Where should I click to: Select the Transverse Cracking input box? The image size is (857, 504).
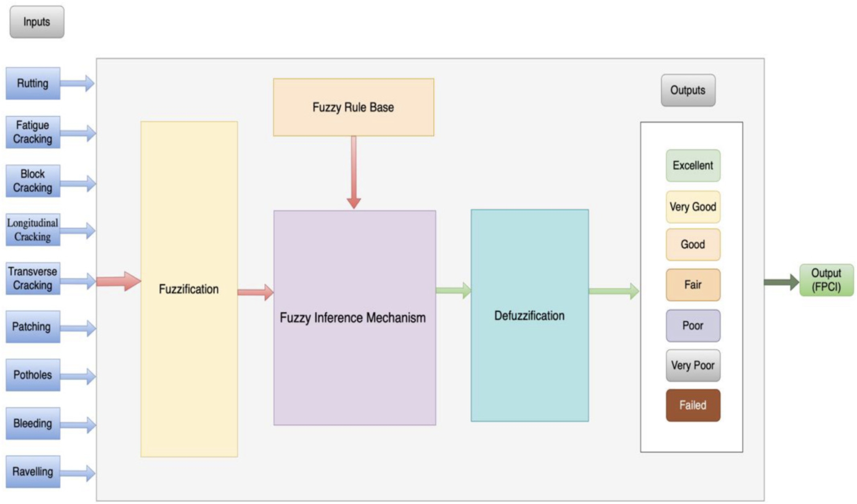point(33,278)
